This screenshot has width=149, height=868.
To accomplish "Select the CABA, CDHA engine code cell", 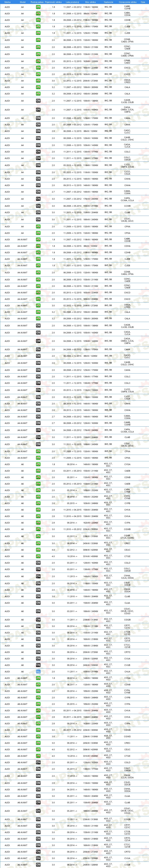I will [x=127, y=14].
